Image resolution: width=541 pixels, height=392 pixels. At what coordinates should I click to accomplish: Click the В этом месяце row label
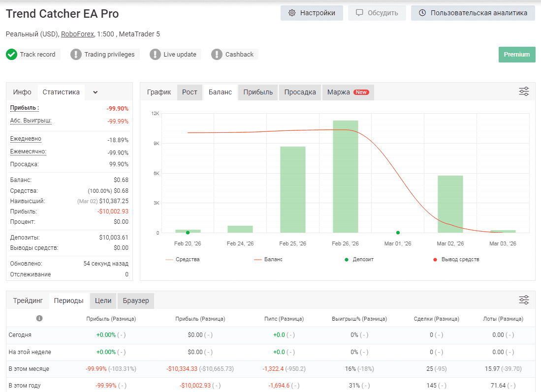29,369
